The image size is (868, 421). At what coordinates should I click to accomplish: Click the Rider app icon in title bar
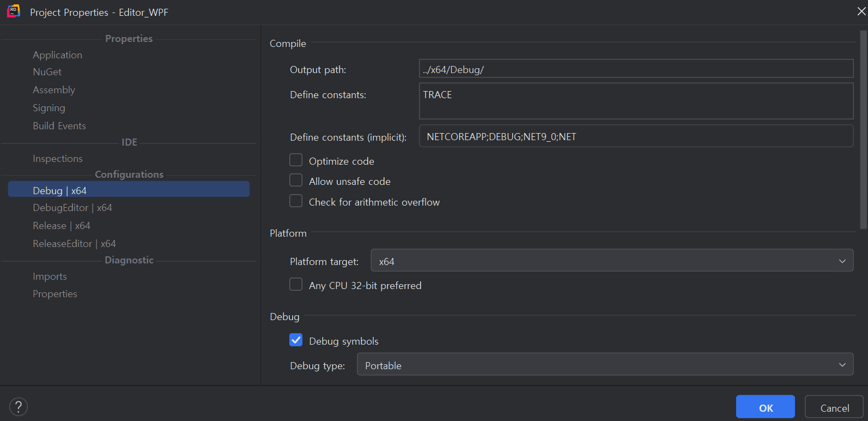click(14, 11)
